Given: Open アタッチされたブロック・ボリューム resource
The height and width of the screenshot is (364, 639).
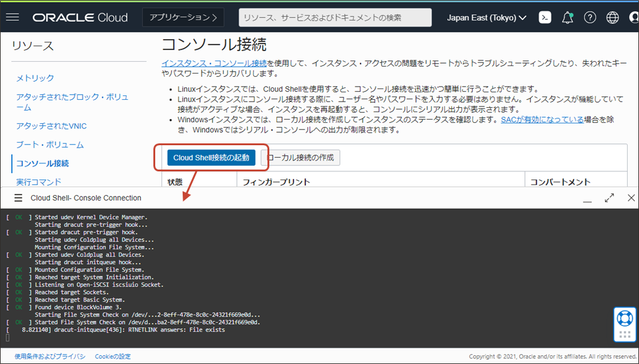Looking at the screenshot, I should (x=72, y=102).
